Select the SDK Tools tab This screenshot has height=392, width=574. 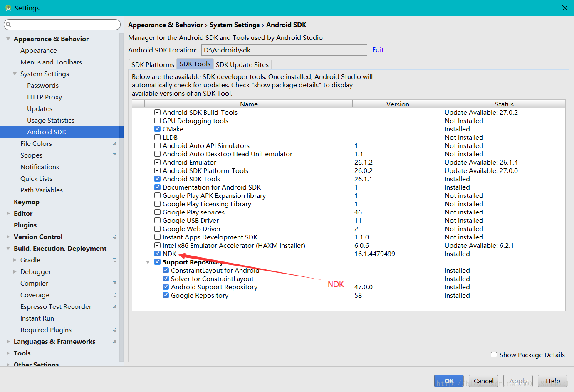195,64
